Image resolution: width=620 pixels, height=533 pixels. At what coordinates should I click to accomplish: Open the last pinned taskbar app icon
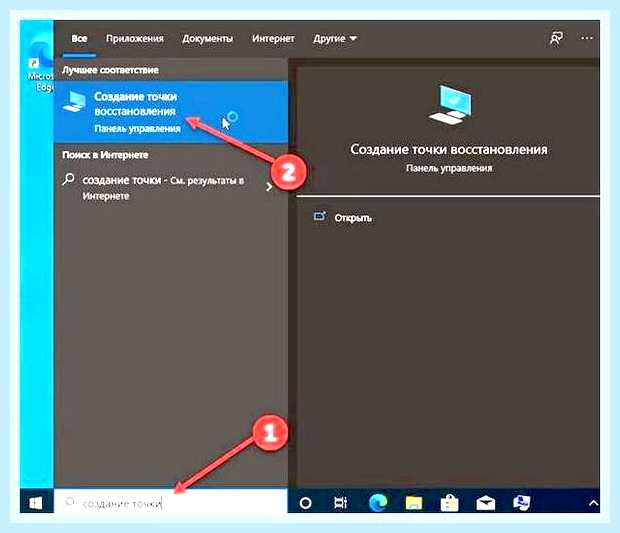click(522, 503)
